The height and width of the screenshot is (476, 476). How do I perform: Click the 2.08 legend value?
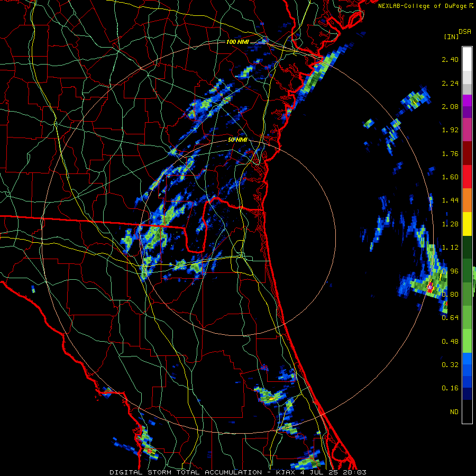[x=450, y=106]
